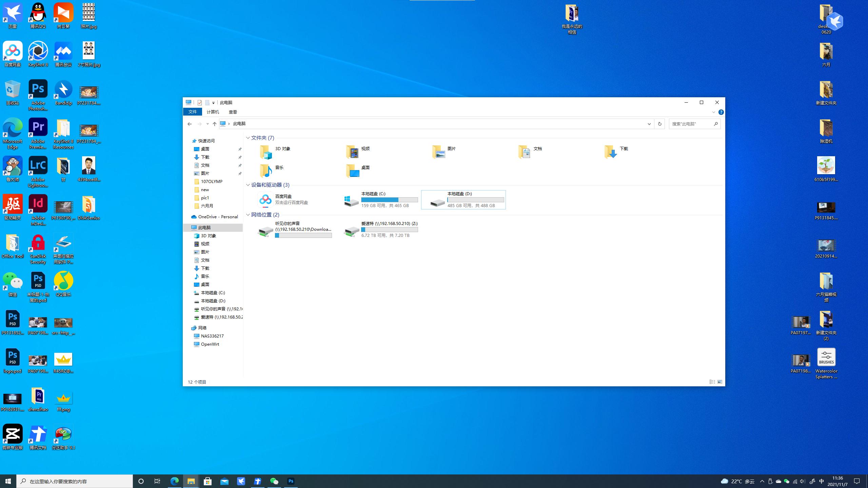Open the 计算机 ribbon tab
Screen dimensions: 868x488
point(213,112)
